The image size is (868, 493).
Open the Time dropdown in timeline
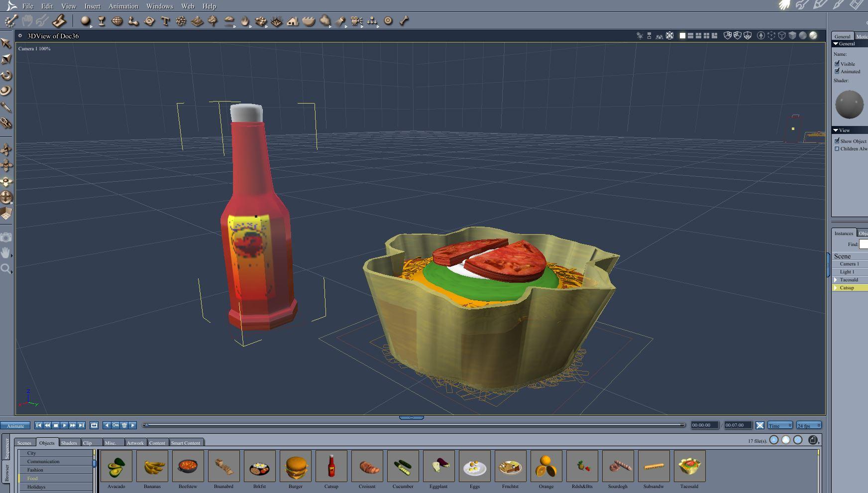[x=780, y=425]
